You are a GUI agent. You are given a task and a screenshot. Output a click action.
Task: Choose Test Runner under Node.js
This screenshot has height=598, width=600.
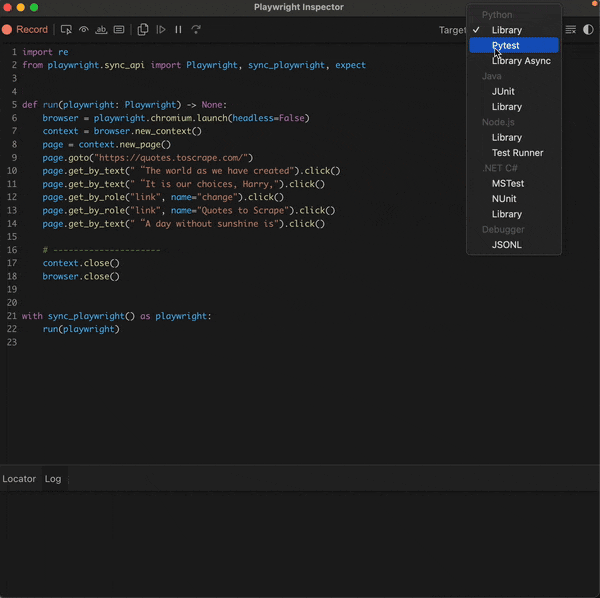(514, 153)
